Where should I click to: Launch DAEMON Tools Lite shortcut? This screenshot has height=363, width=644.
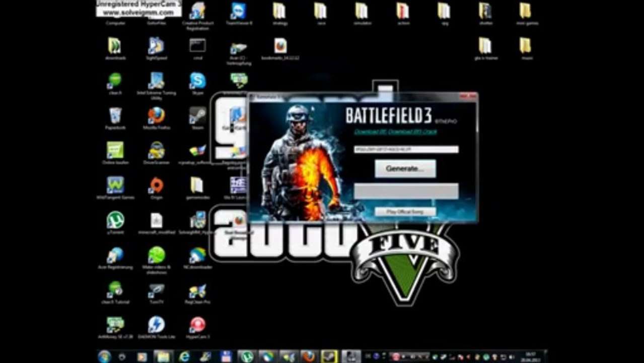pyautogui.click(x=156, y=328)
